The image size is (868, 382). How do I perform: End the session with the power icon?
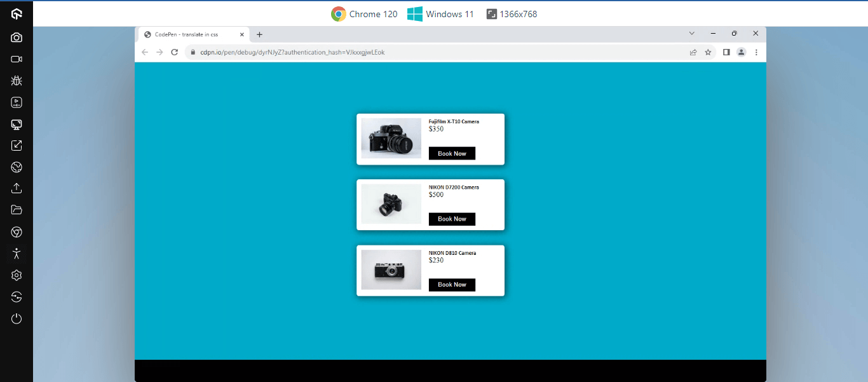(17, 318)
